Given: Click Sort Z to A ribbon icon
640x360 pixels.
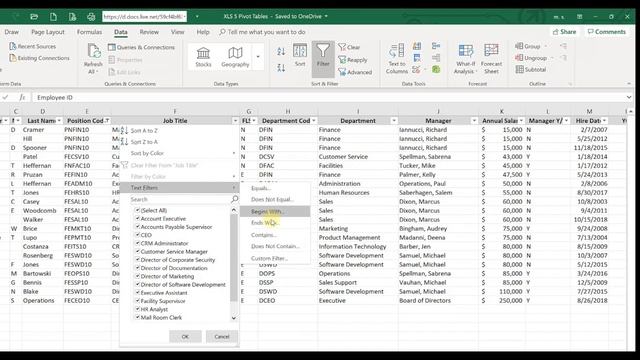Looking at the screenshot, I should 281,68.
